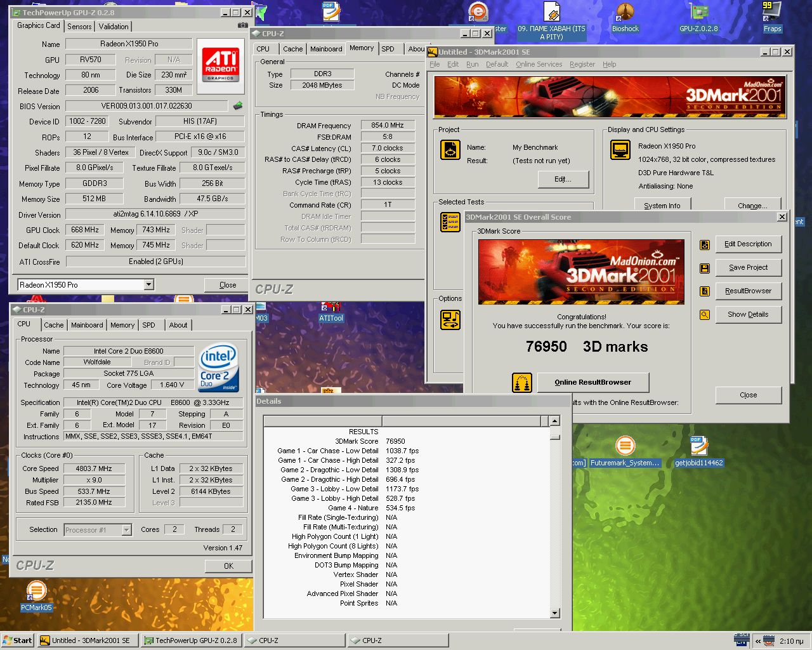Open the About tab in lower CPU-Z window
Viewport: 812px width, 650px height.
pyautogui.click(x=178, y=325)
